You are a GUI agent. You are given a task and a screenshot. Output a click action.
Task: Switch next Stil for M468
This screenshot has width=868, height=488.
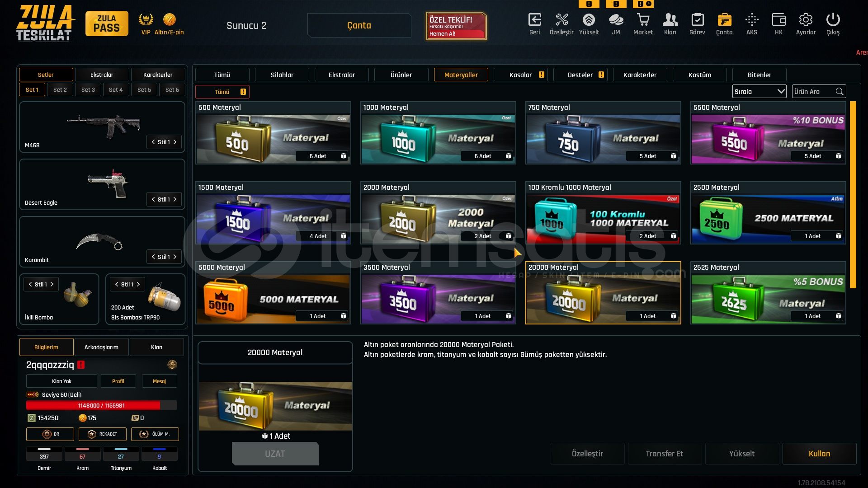pos(175,142)
